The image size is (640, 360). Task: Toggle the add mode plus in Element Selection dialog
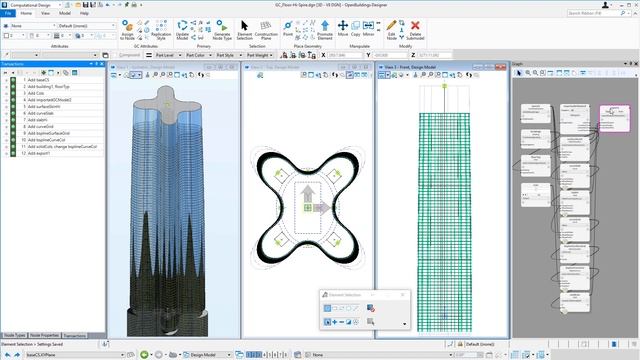click(335, 322)
